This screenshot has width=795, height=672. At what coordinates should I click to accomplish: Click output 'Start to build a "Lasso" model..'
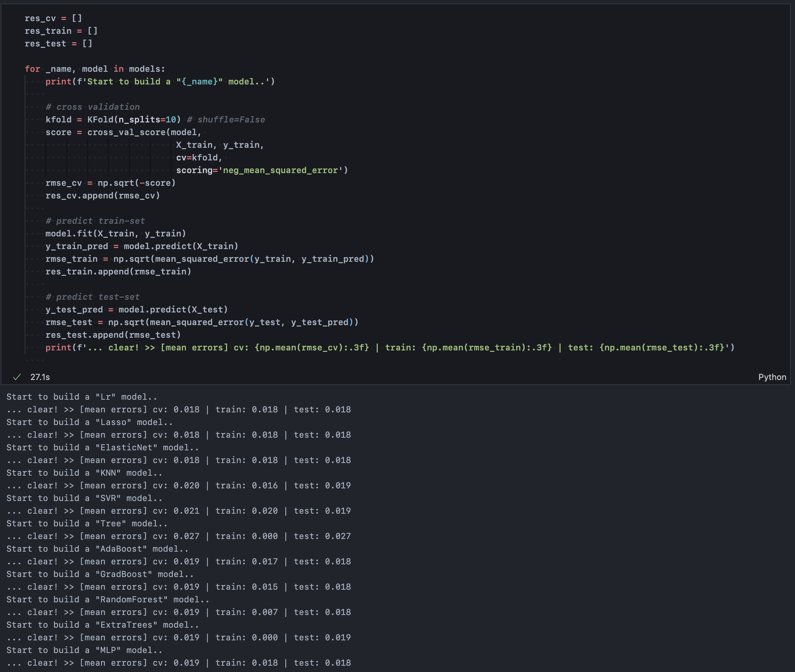(x=89, y=423)
